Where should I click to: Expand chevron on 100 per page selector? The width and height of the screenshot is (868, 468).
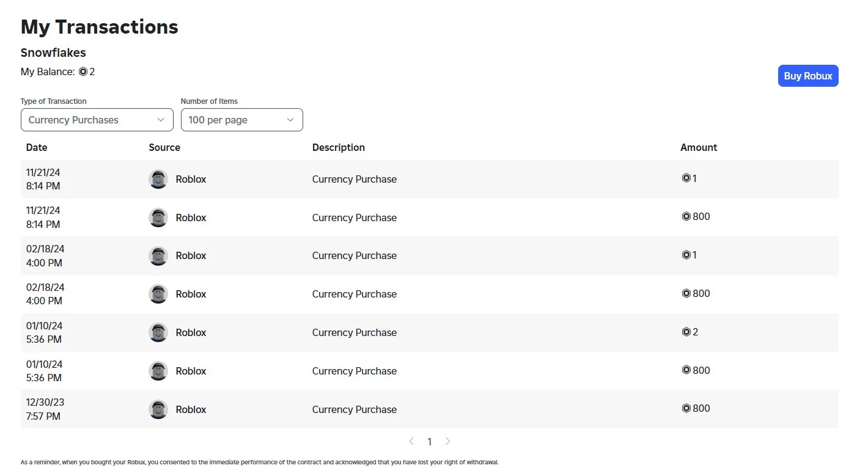click(x=290, y=120)
